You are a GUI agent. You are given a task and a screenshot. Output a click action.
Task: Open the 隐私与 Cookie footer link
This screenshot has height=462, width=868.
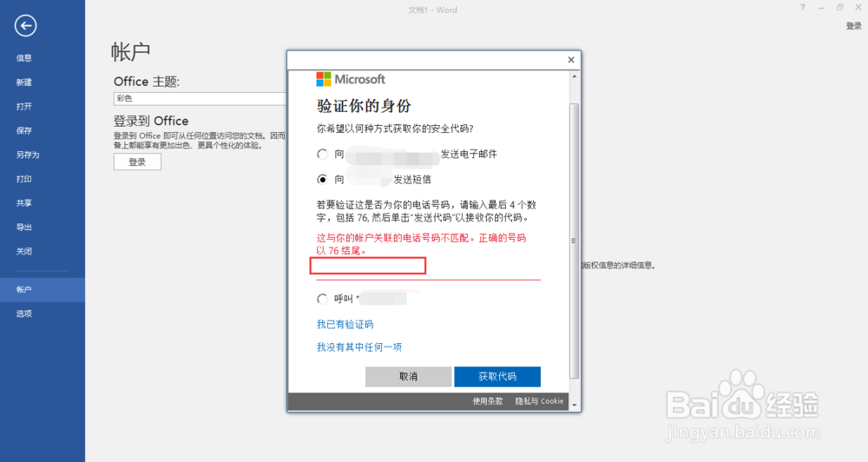click(x=539, y=401)
